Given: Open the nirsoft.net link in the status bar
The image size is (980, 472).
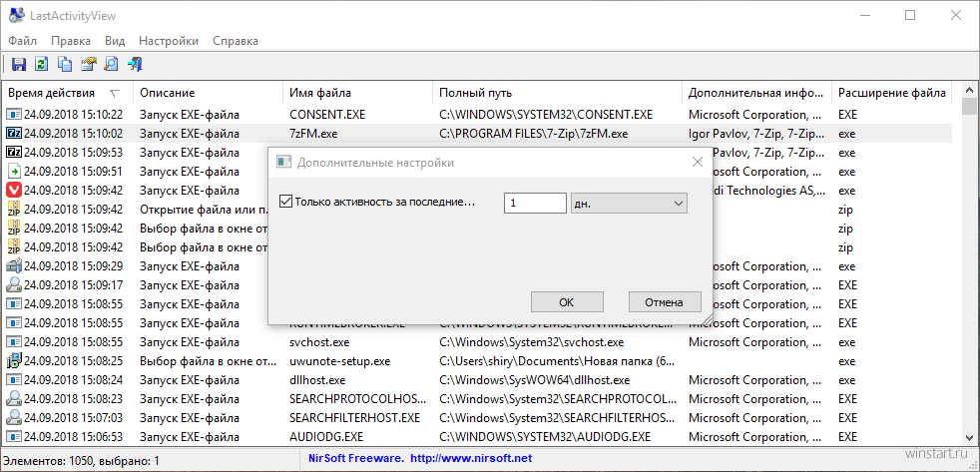Looking at the screenshot, I should (469, 459).
